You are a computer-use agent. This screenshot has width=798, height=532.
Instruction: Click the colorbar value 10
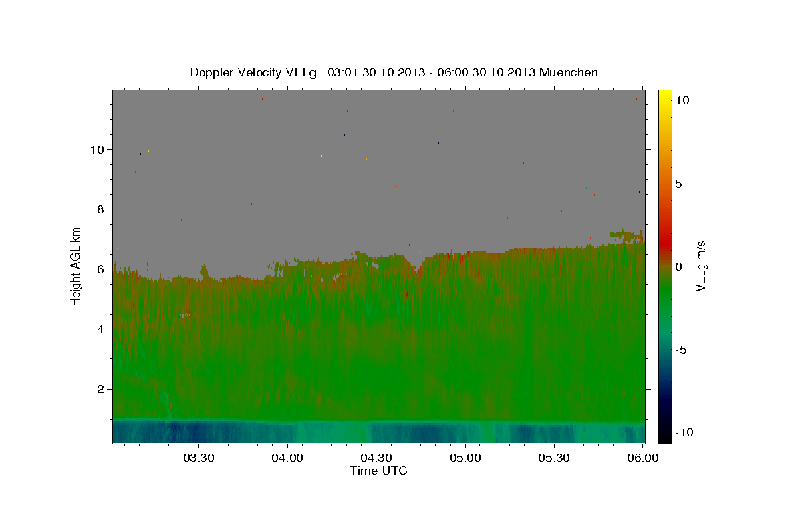682,100
